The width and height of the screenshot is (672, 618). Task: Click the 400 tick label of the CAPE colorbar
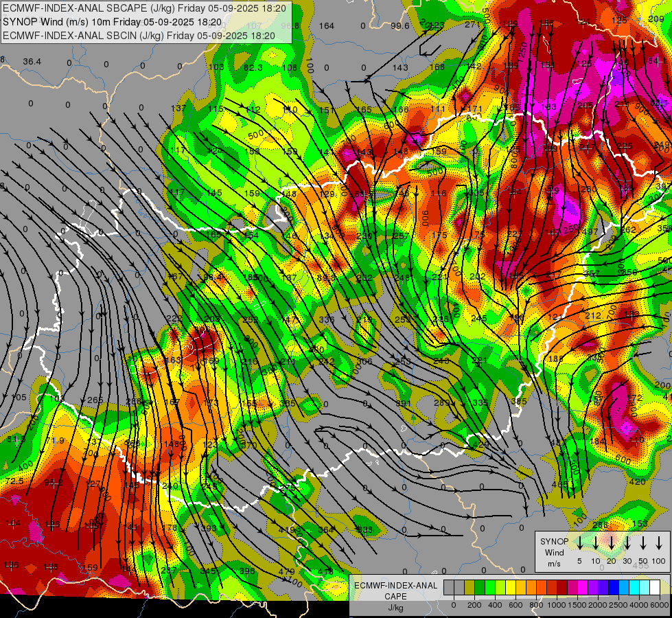coord(495,605)
